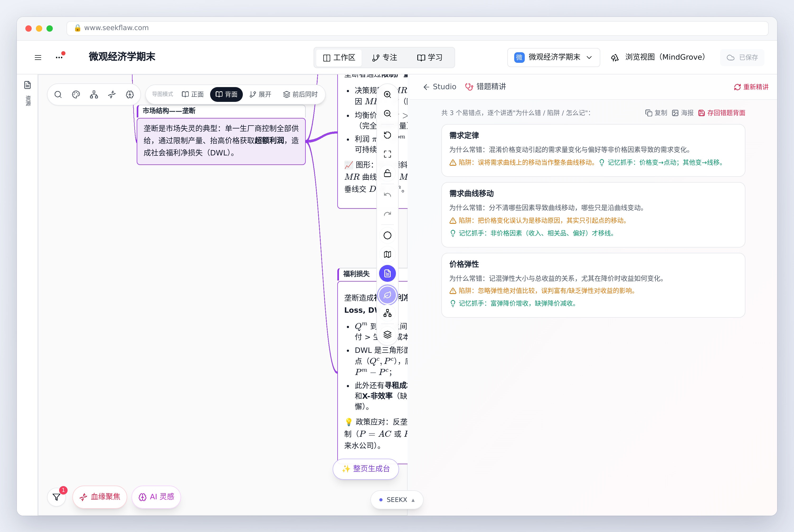Switch card mode to 展开

pyautogui.click(x=260, y=94)
